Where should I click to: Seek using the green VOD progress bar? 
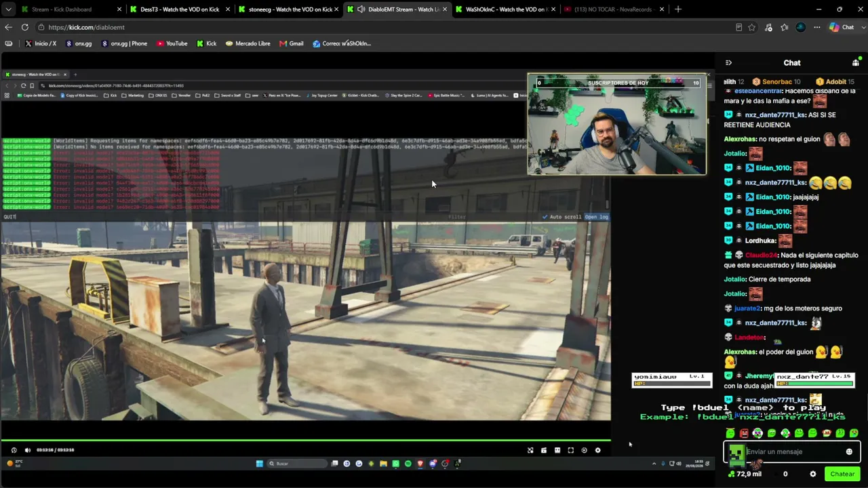(x=305, y=441)
